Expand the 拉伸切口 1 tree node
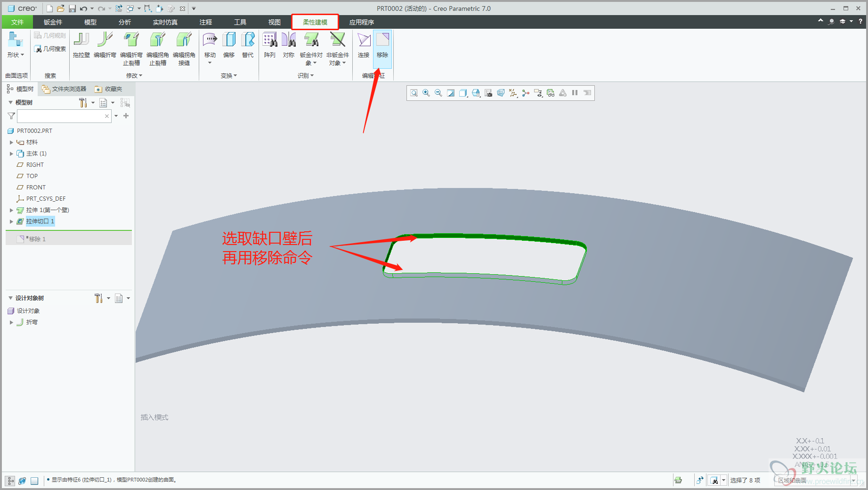 click(x=11, y=221)
